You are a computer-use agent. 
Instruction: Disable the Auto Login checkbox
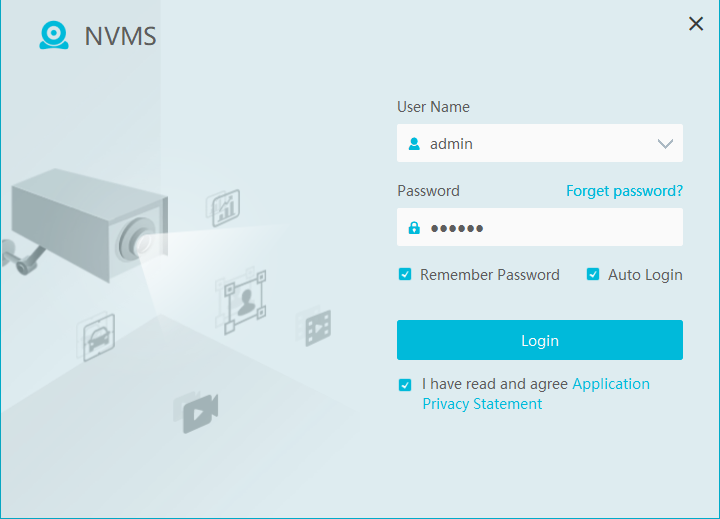click(x=593, y=275)
